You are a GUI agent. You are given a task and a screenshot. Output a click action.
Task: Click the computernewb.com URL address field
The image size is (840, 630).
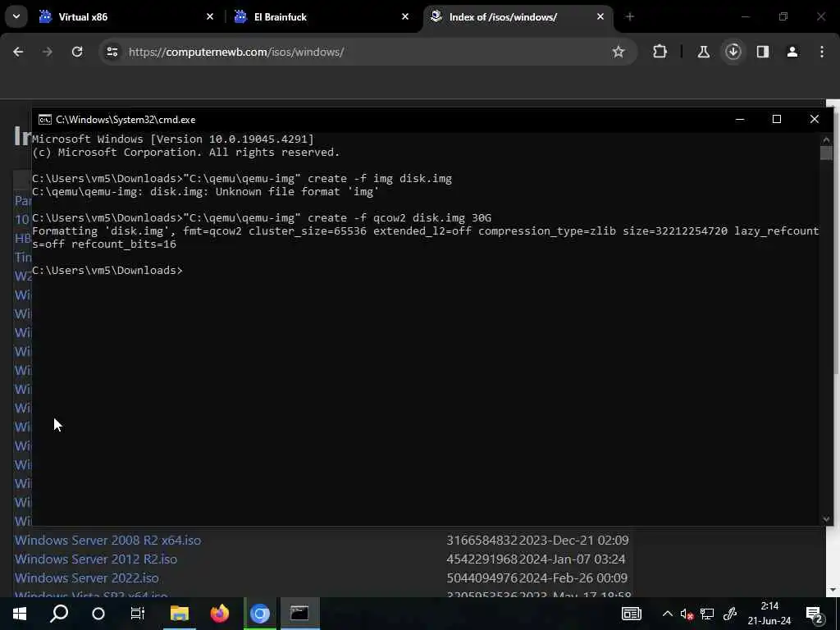point(367,52)
